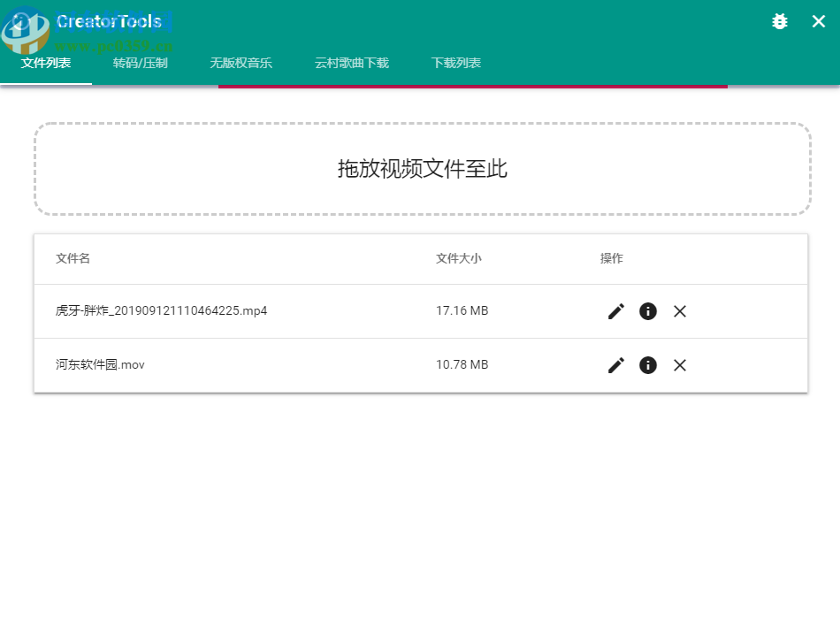Switch to the 云村歌曲下载 tab
This screenshot has height=619, width=840.
[x=351, y=63]
